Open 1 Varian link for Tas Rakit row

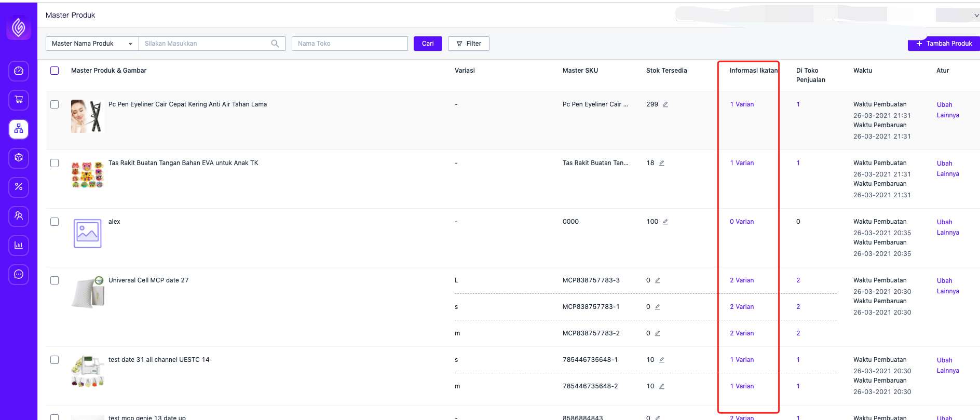[x=742, y=163]
